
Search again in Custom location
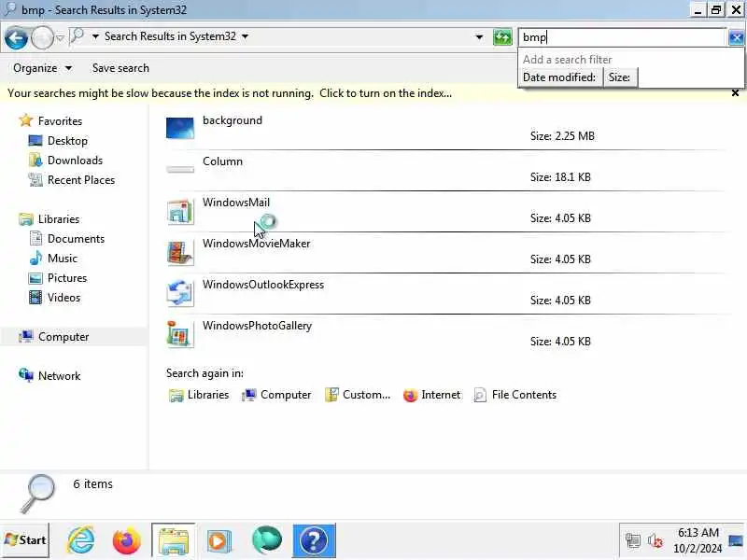358,395
